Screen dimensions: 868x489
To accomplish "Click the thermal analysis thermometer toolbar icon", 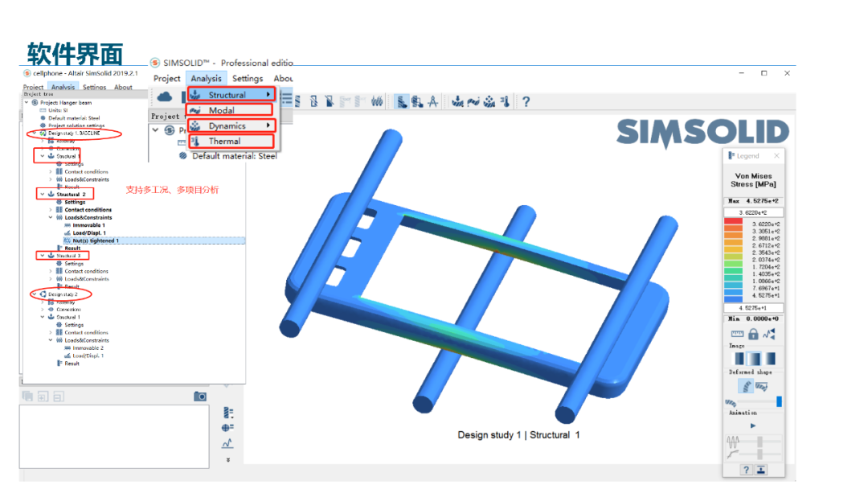I will tap(505, 101).
